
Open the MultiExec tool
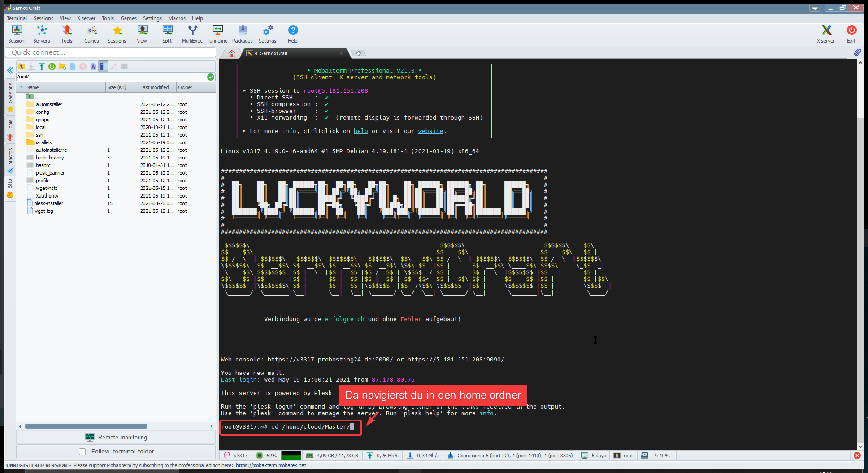[x=192, y=34]
